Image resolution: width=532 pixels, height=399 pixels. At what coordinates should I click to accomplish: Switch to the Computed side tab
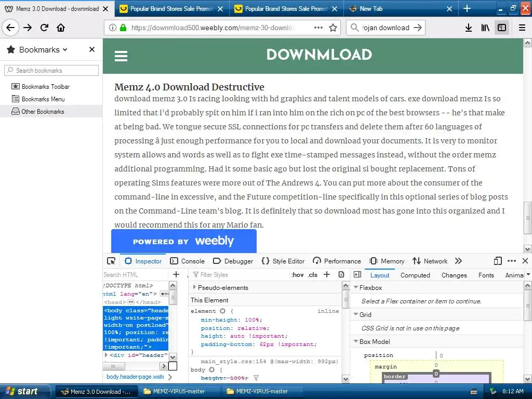pos(415,275)
